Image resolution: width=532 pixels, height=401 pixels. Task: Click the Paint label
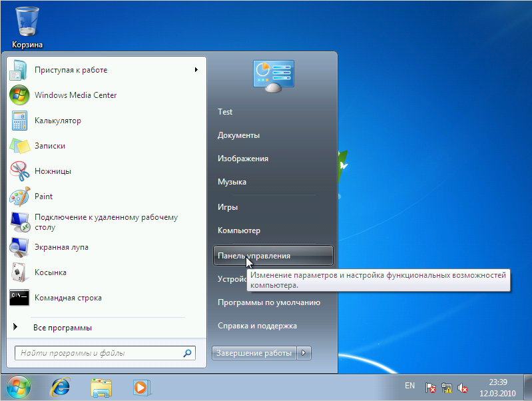click(43, 197)
